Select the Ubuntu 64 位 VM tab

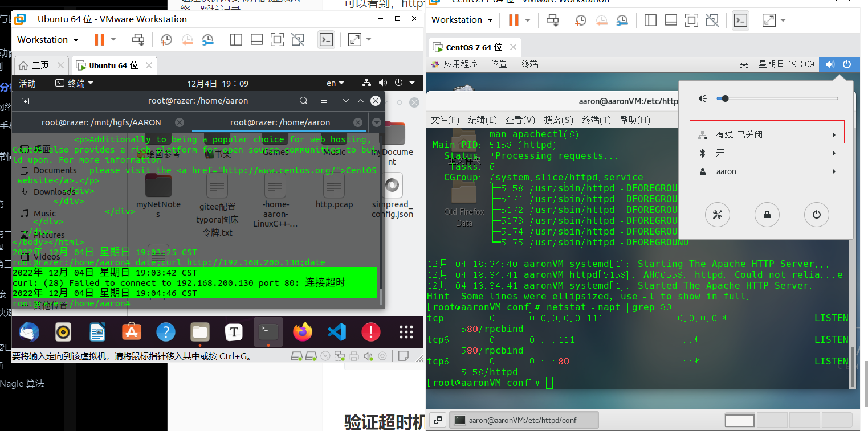(113, 65)
